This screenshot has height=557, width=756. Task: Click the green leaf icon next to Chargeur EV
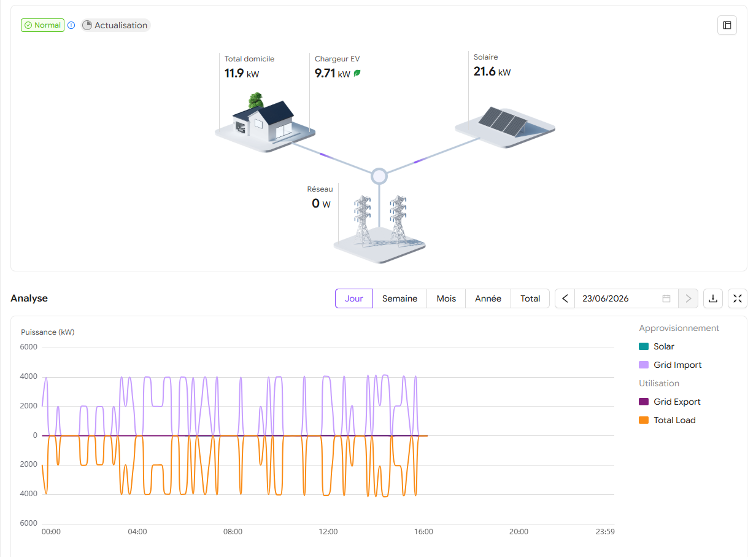(x=357, y=73)
